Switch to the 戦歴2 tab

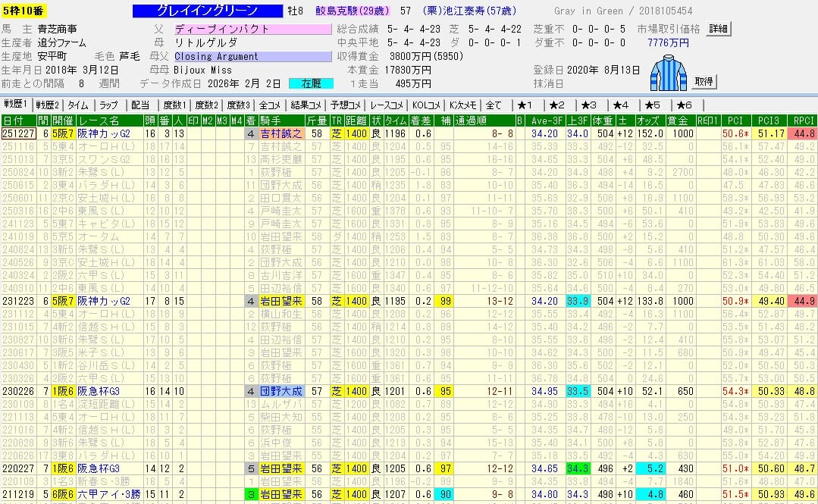[x=48, y=105]
